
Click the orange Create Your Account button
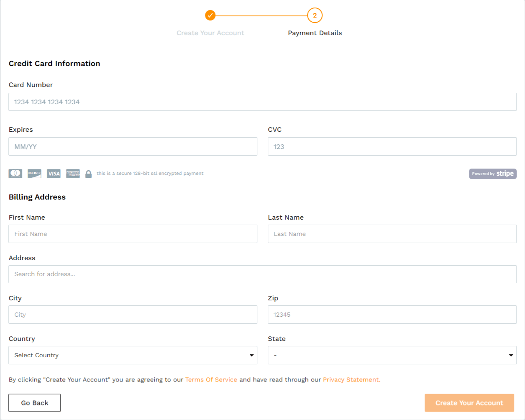pyautogui.click(x=469, y=403)
